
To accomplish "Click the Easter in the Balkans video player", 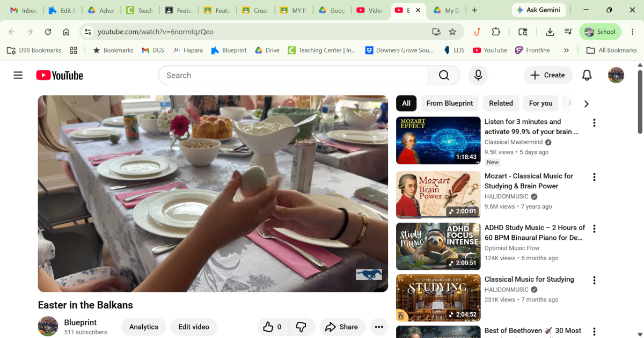I will click(213, 194).
